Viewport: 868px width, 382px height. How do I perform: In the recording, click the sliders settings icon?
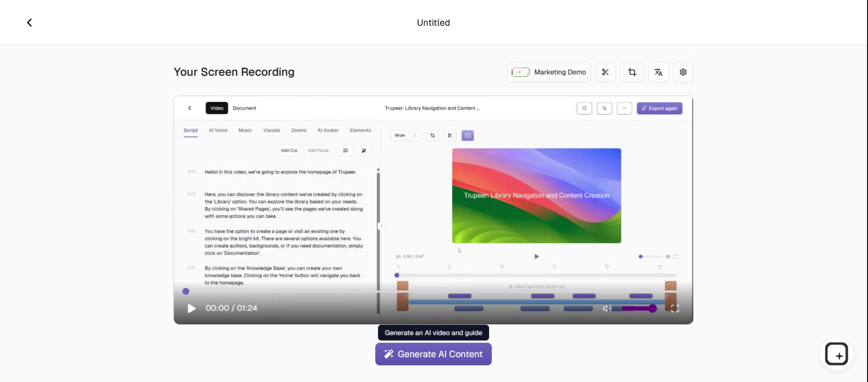pos(584,108)
